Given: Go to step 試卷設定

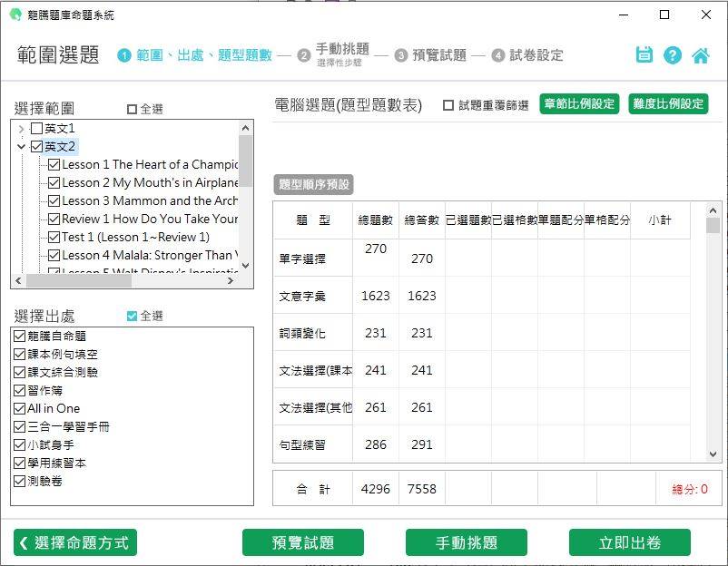Looking at the screenshot, I should pos(536,55).
